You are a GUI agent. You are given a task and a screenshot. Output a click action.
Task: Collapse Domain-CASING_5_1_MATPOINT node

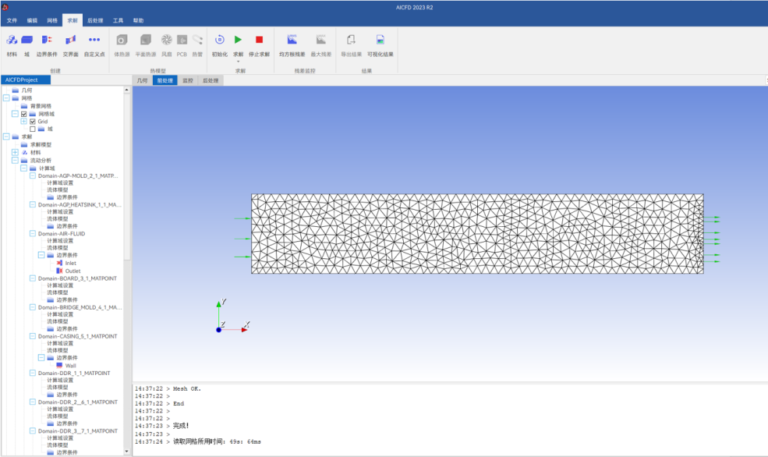[x=33, y=336]
